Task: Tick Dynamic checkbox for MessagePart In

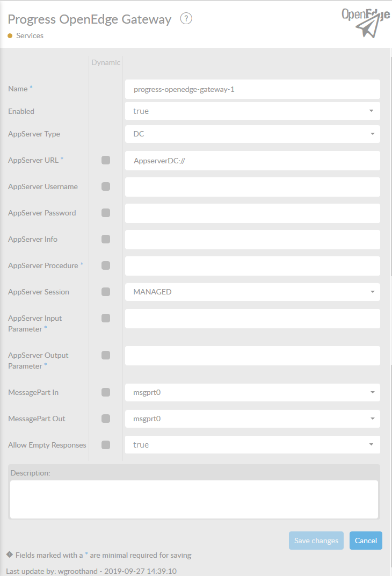Action: [106, 392]
